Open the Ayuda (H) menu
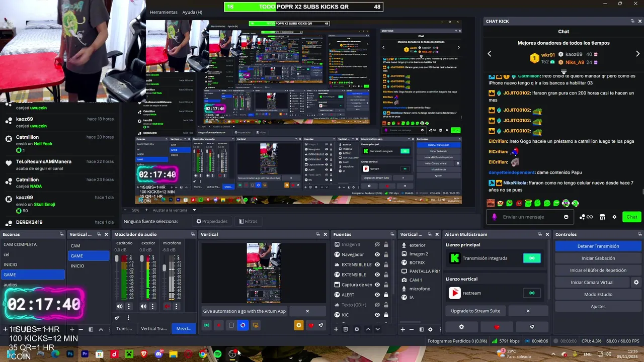The height and width of the screenshot is (362, 644). [192, 12]
